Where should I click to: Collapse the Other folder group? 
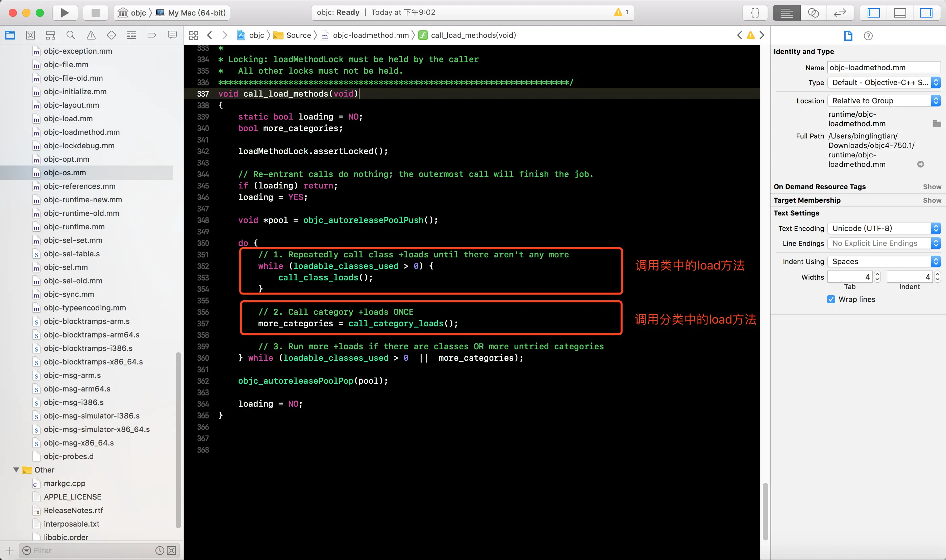[16, 470]
